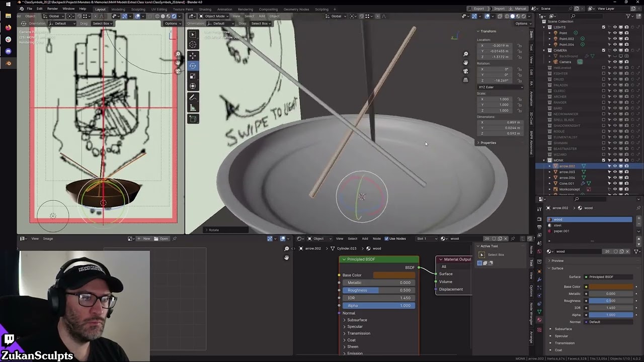Screen dimensions: 644x362
Task: Enable the FIGHTER collection checkbox
Action: [604, 73]
